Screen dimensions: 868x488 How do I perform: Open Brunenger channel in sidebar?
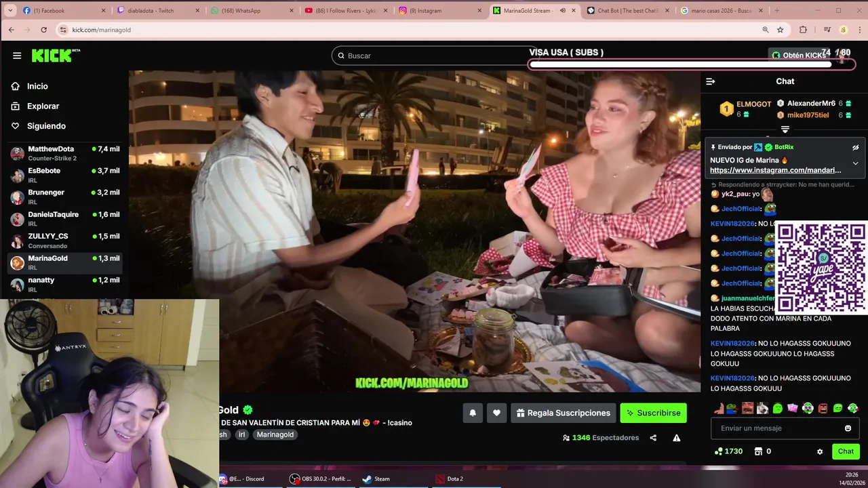64,197
